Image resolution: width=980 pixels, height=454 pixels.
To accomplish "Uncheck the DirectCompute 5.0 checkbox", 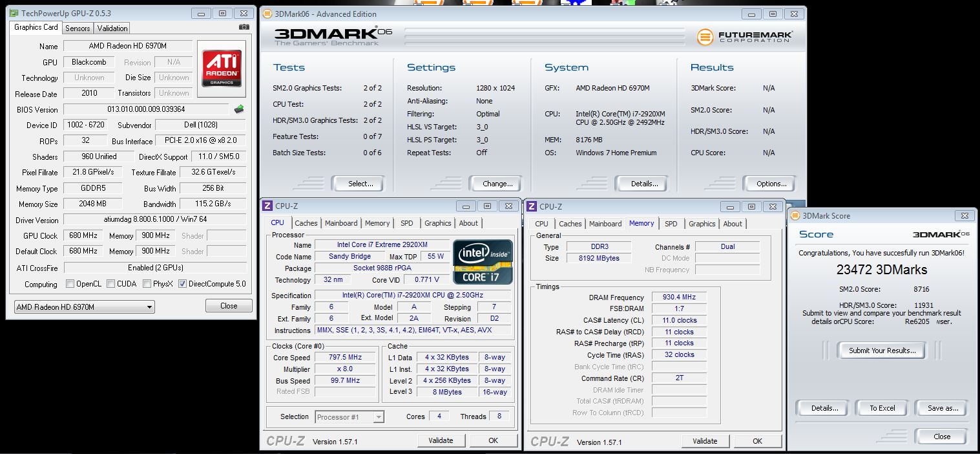I will (183, 284).
